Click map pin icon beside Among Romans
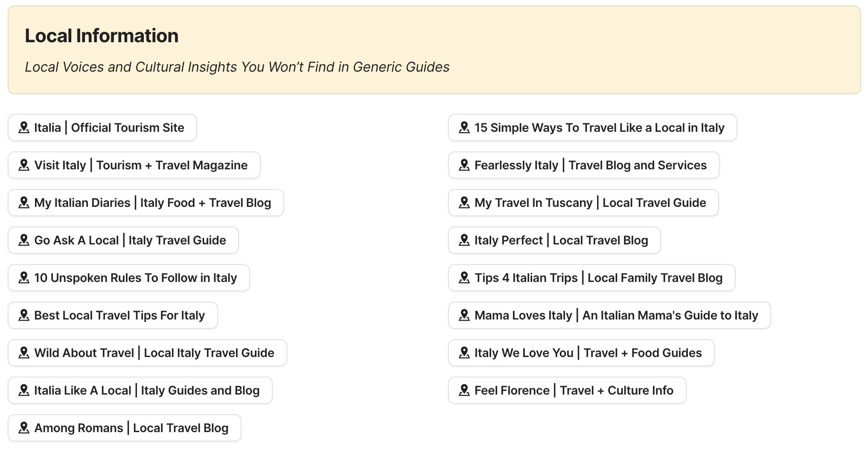Viewport: 868px width, 453px height. click(x=24, y=428)
